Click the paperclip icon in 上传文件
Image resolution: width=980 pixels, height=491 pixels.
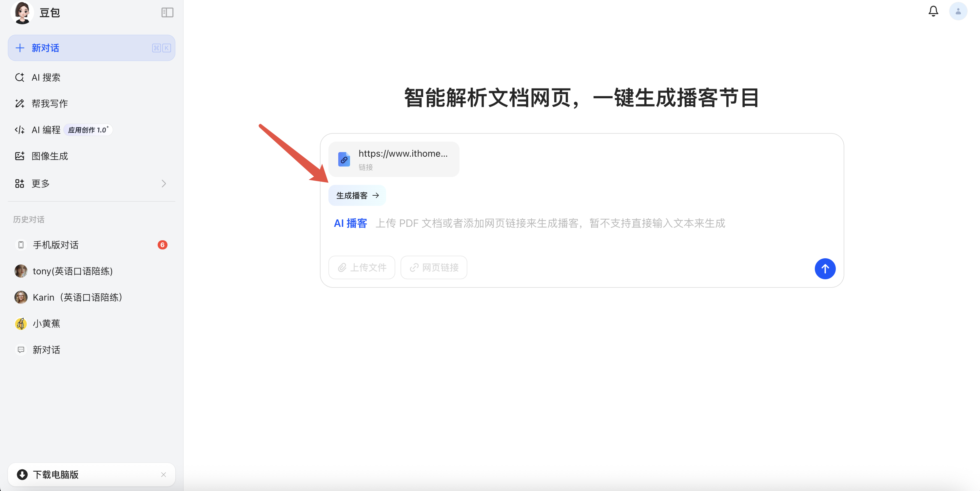(x=342, y=268)
